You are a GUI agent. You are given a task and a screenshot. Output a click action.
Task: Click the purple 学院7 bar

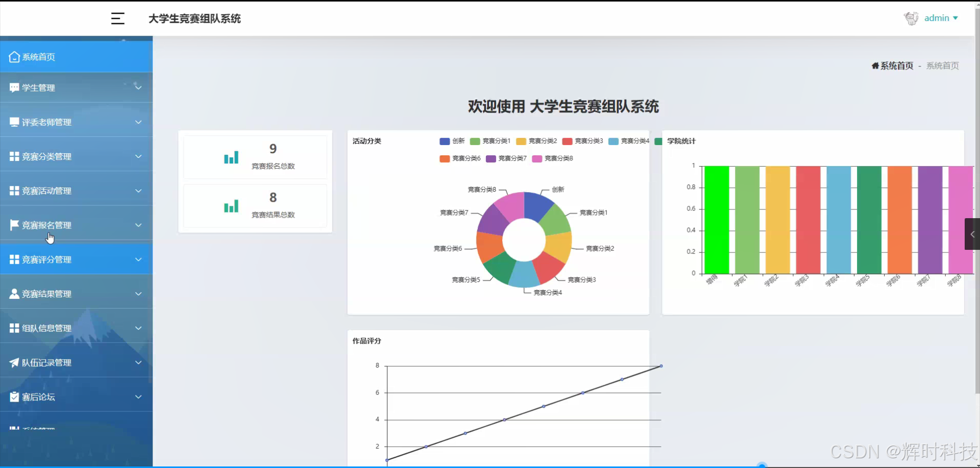[x=930, y=220]
